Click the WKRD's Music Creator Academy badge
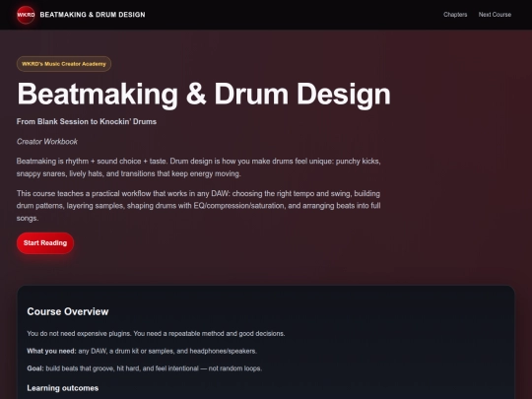532x399 pixels. click(64, 64)
